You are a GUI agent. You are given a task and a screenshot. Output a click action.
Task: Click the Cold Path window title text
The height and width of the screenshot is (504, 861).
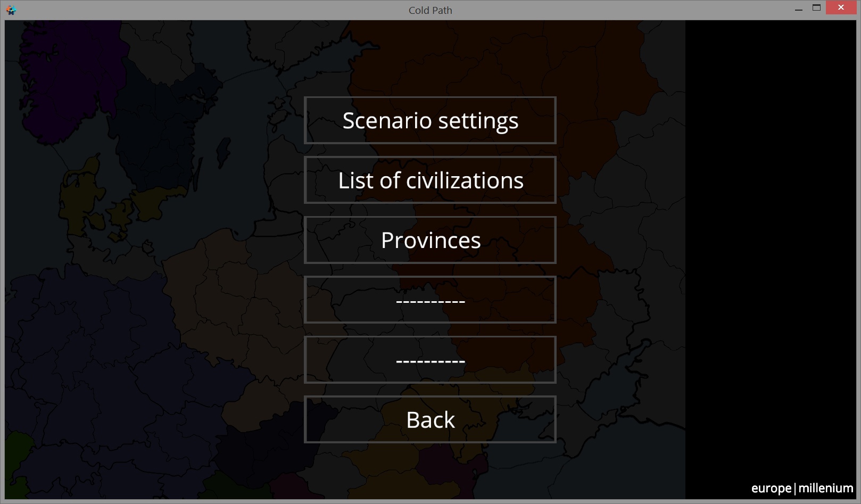pos(430,10)
